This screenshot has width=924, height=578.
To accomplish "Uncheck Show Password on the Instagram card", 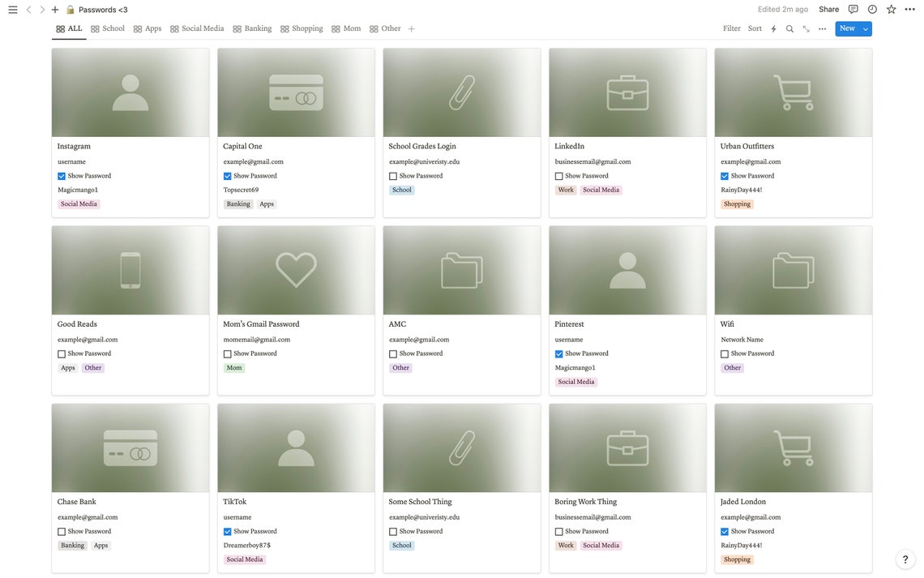I will coord(62,176).
